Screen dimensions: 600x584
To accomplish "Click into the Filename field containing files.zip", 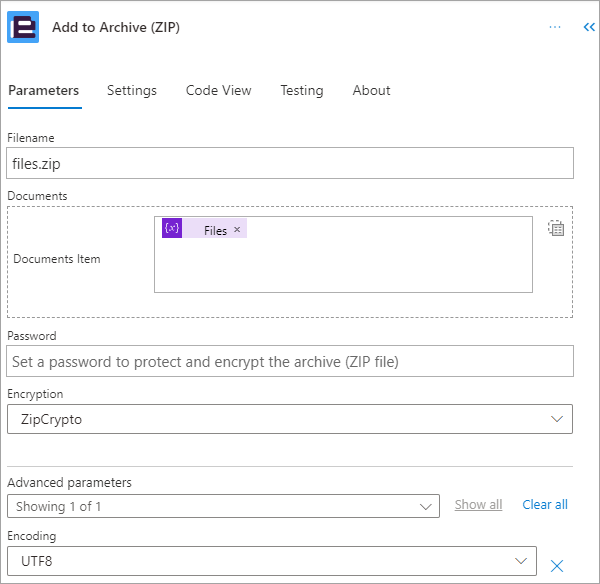I will click(290, 163).
